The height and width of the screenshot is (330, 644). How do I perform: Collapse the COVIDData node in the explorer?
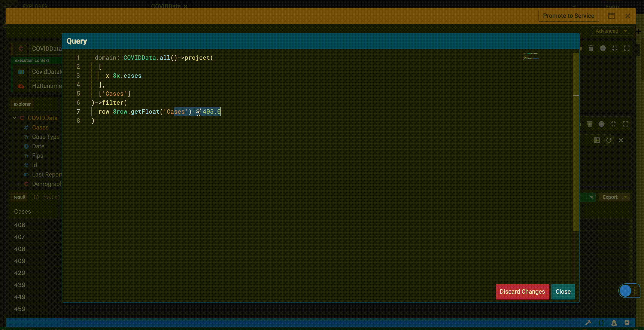(14, 118)
